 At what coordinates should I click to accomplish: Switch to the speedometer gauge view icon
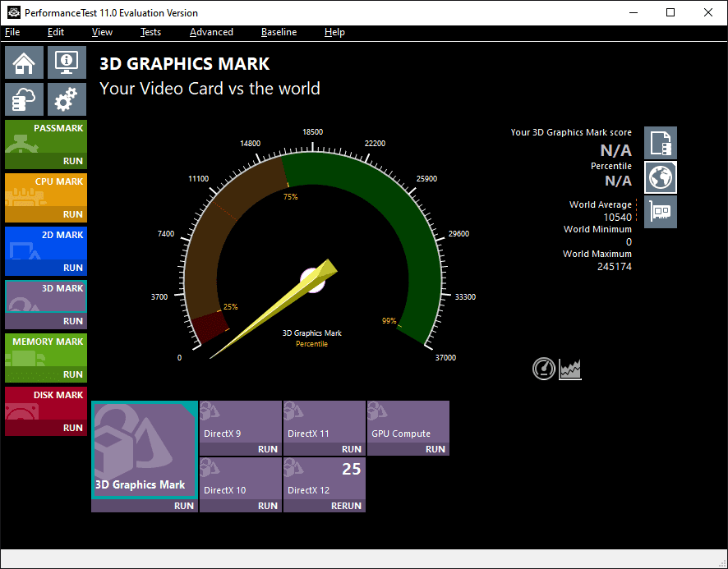click(x=544, y=369)
